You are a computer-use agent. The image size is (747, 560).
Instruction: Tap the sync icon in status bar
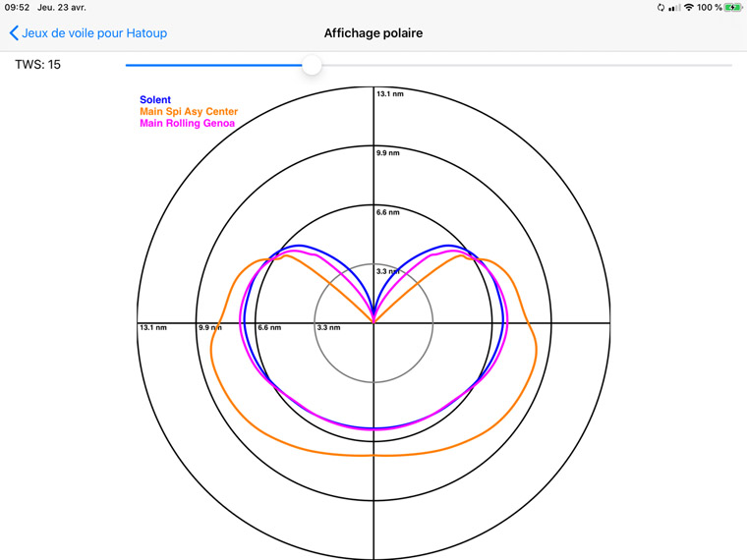pos(661,8)
